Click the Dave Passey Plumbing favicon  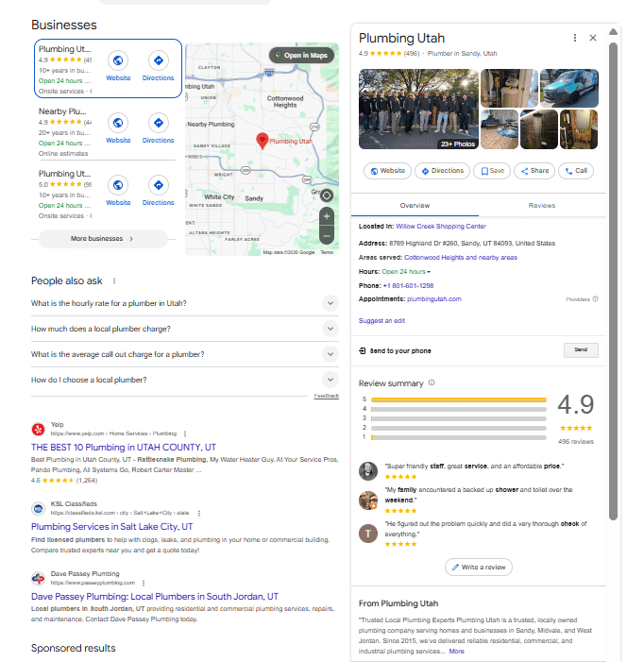(39, 578)
